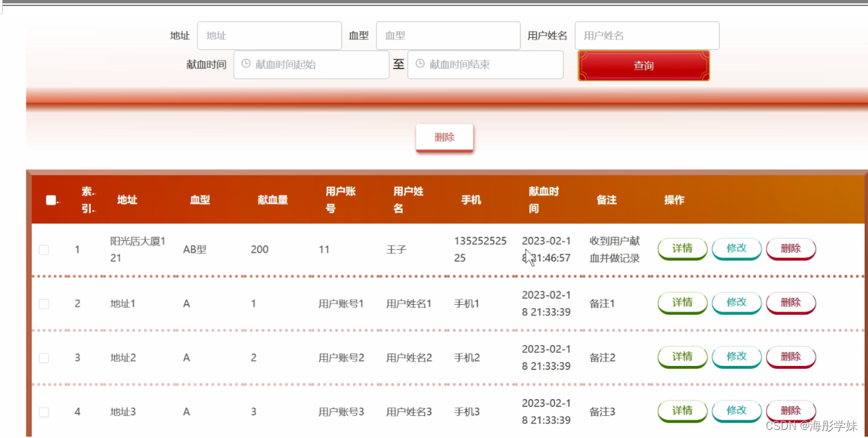Screen dimensions: 868x438
Task: Click the 献血时间起始 start date field
Action: point(311,65)
